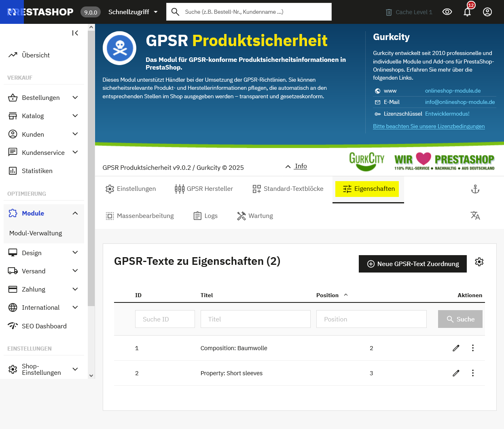
Task: Edit the Composition: Baumwolle row with pencil
Action: tap(456, 348)
